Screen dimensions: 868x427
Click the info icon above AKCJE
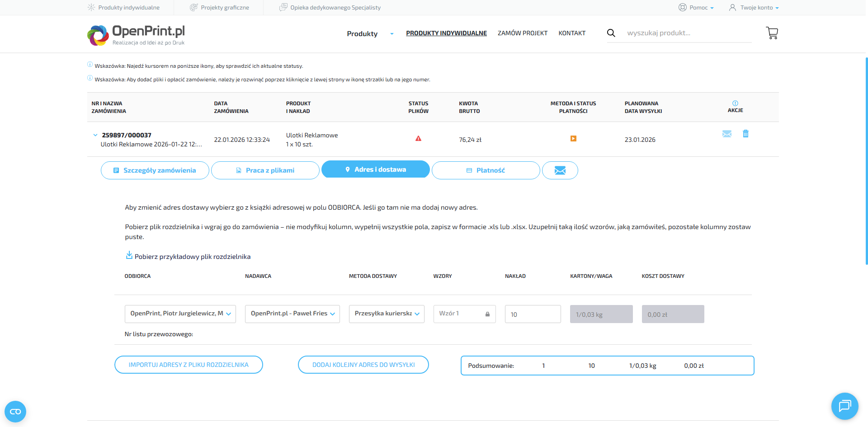735,103
